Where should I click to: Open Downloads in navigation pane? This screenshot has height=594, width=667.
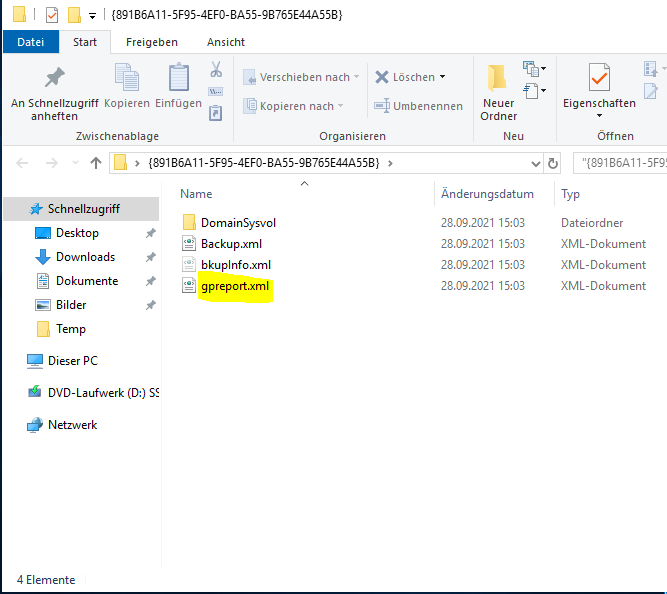point(86,257)
